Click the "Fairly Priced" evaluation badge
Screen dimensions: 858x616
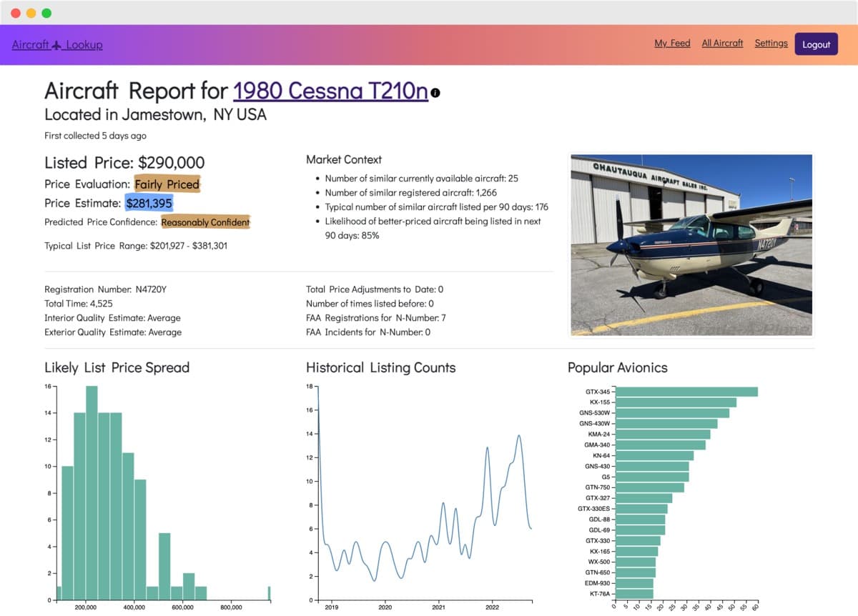[167, 184]
